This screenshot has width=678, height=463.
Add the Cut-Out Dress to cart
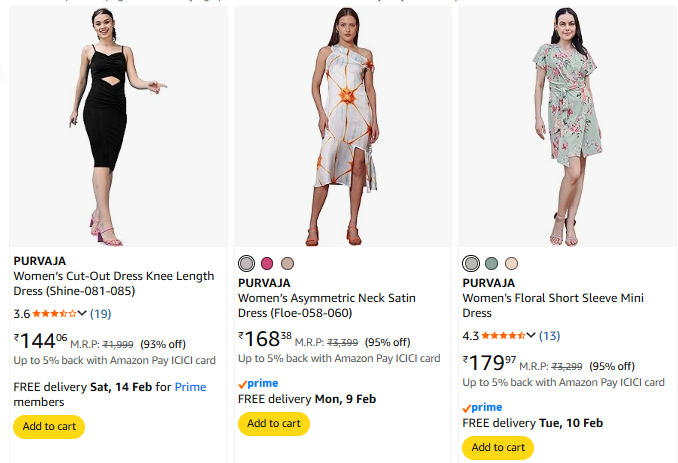[x=49, y=426]
